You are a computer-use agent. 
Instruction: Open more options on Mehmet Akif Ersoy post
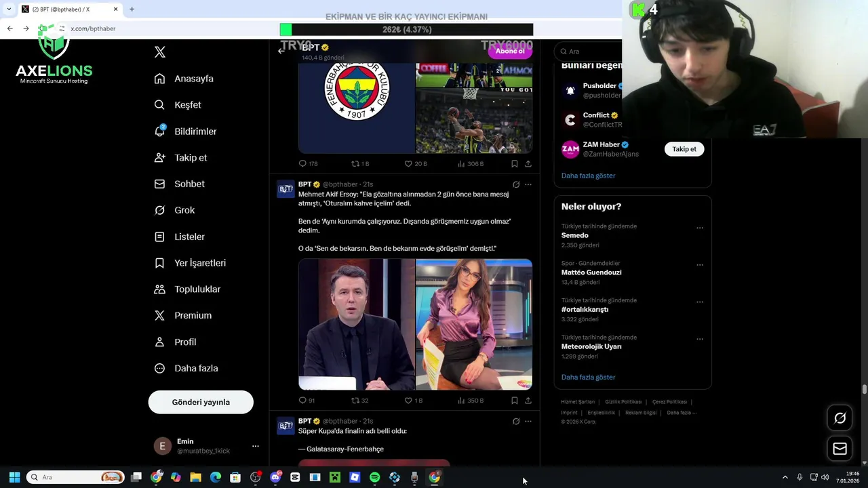coord(528,184)
